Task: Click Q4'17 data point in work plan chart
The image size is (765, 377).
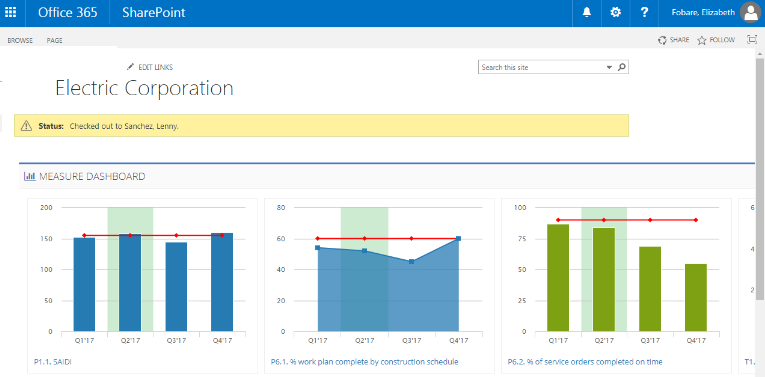Action: tap(459, 238)
